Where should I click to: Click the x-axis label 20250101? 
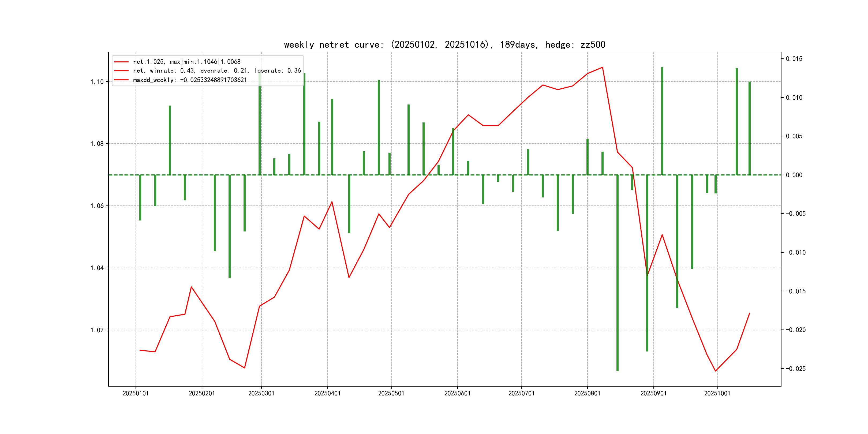click(x=136, y=393)
